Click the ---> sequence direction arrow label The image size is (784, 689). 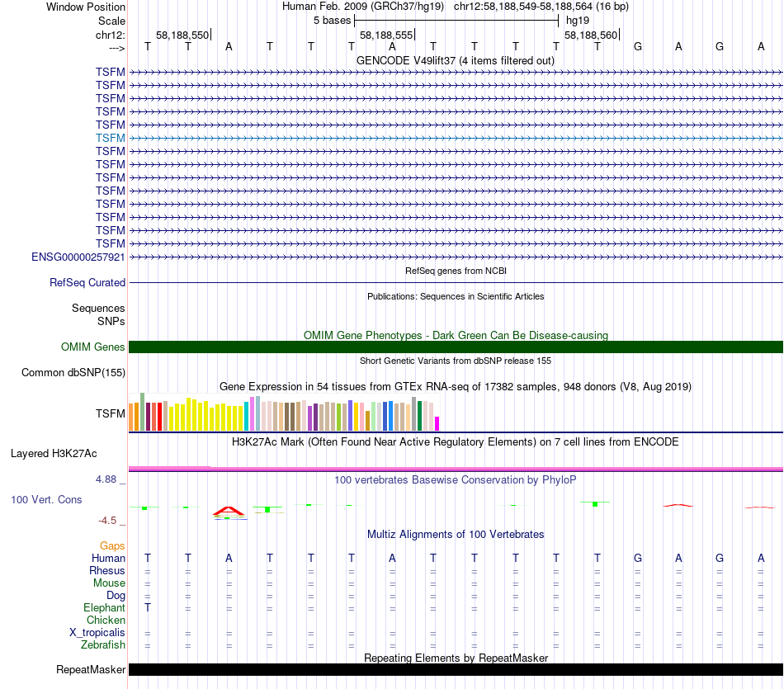tap(117, 48)
